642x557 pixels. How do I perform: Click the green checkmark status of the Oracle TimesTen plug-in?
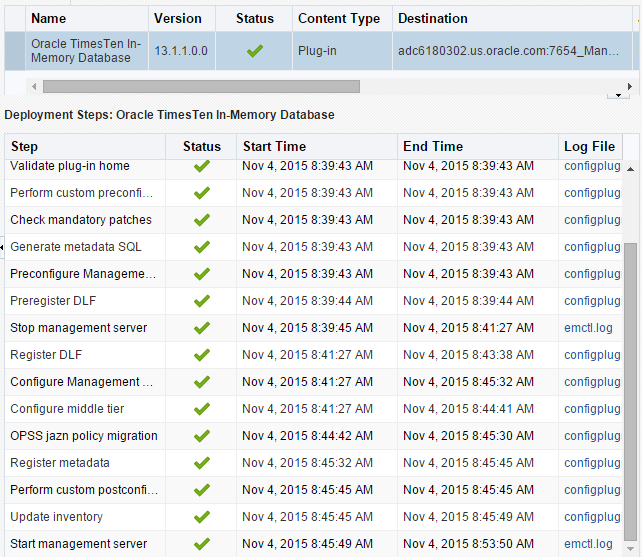click(255, 51)
